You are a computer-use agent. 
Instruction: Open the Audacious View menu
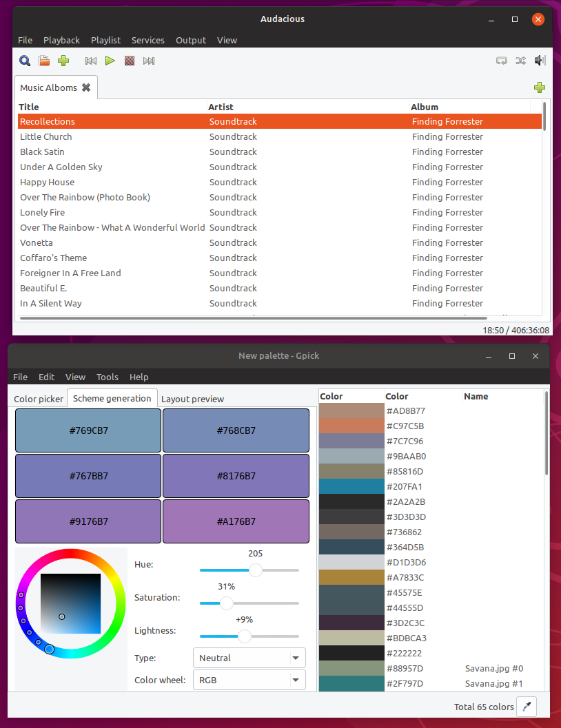pyautogui.click(x=227, y=41)
